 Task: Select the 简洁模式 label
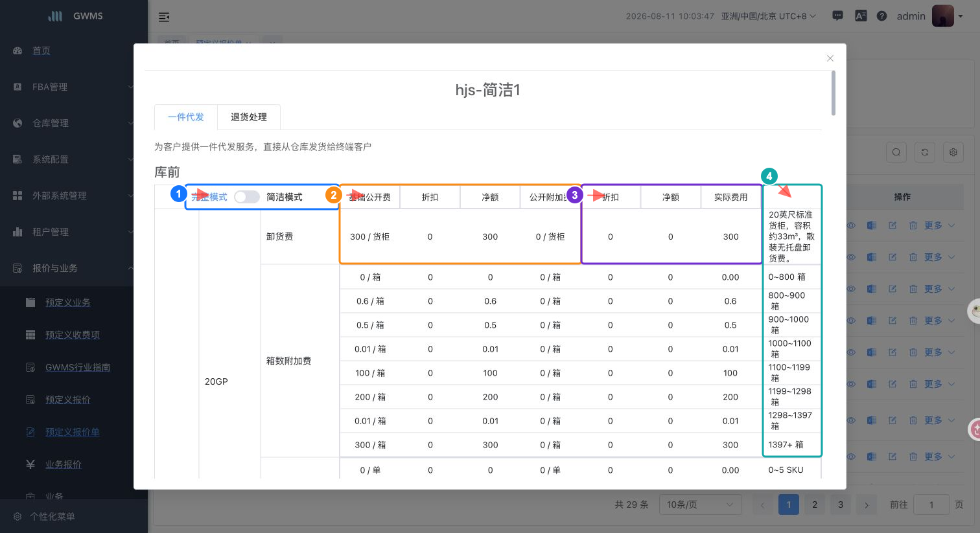click(285, 197)
